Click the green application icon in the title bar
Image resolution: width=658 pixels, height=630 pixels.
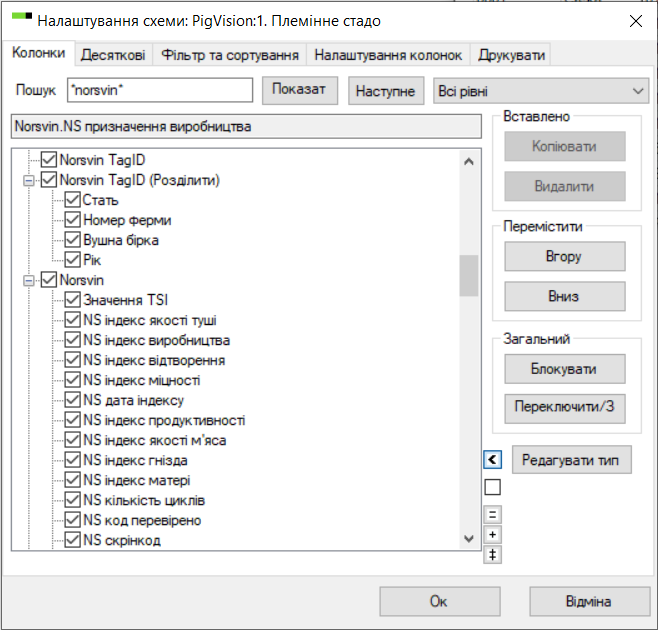pos(22,17)
